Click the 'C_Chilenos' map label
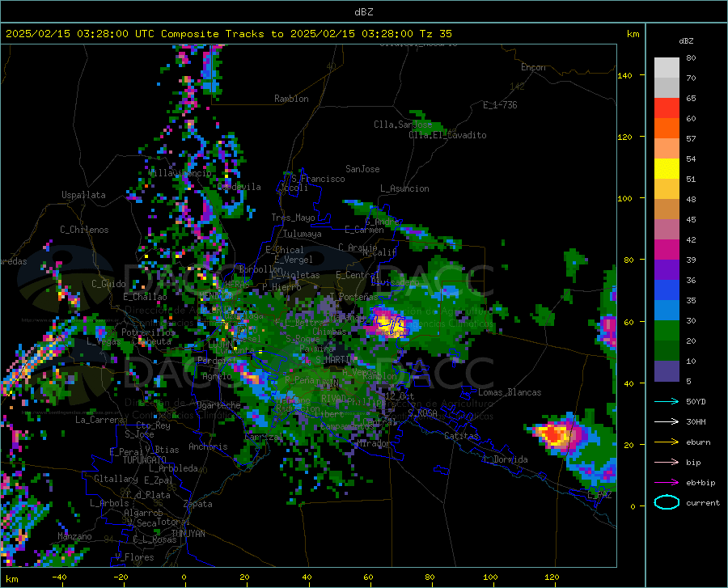The image size is (728, 588). (84, 230)
